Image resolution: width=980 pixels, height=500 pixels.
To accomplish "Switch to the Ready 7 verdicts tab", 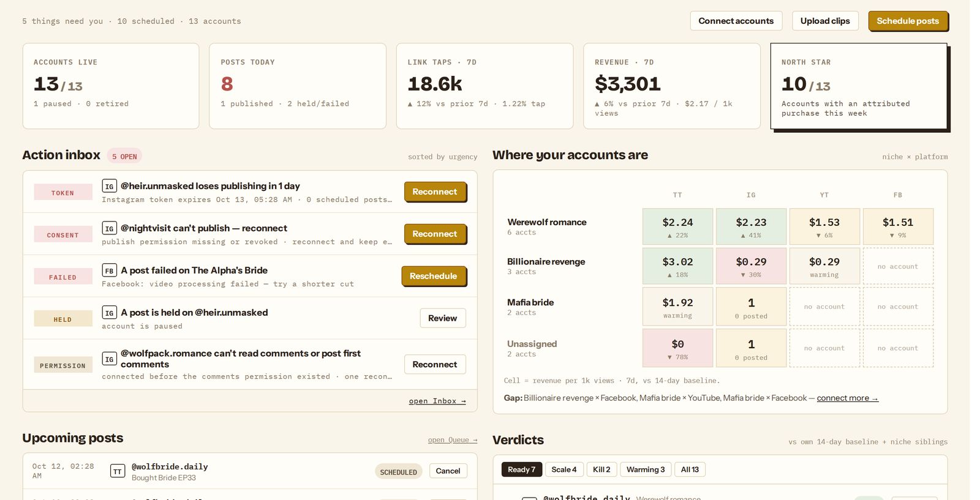I will point(521,469).
